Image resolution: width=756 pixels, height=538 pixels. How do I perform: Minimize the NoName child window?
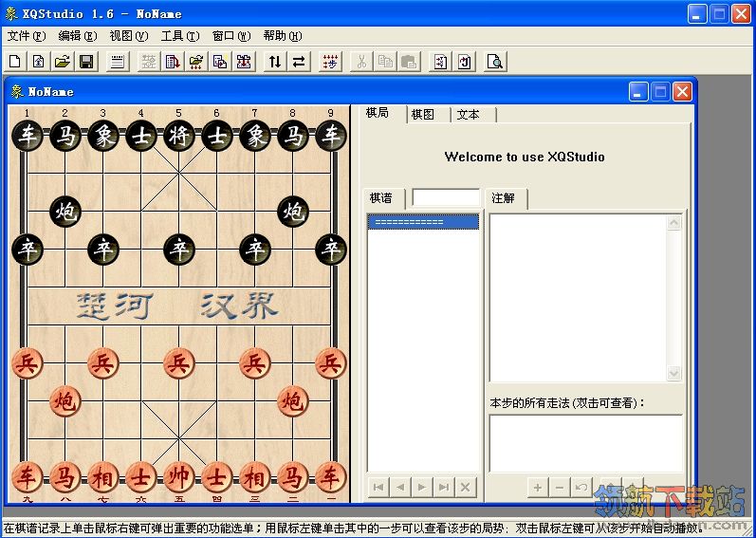point(638,92)
